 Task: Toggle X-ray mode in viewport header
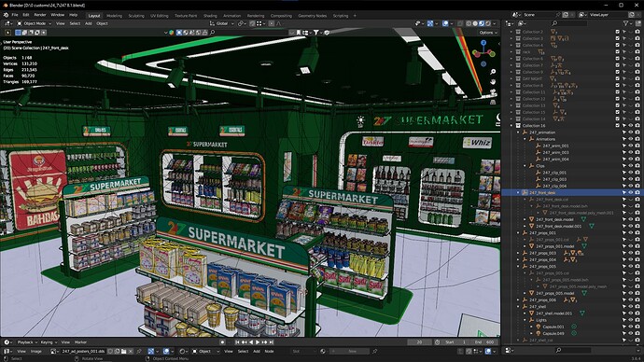[460, 23]
